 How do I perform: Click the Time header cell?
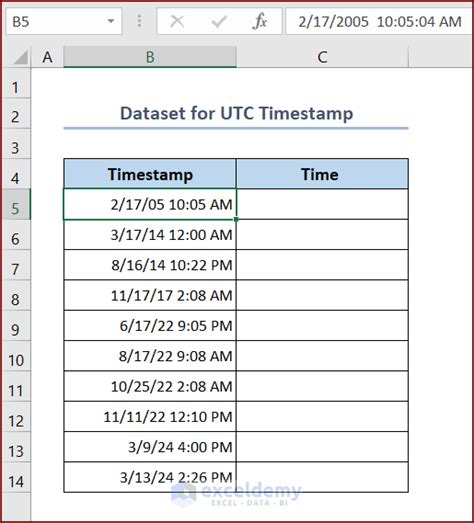322,174
